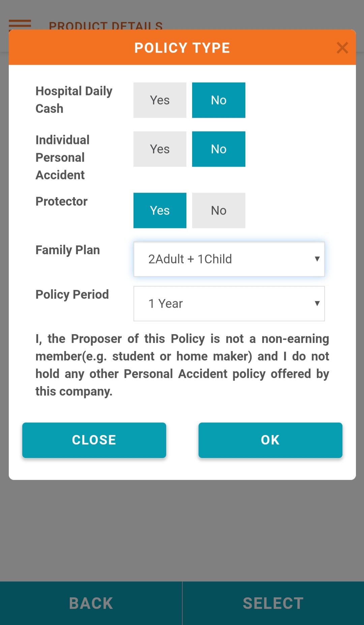Open the Family Plan dropdown
This screenshot has width=364, height=625.
click(229, 259)
